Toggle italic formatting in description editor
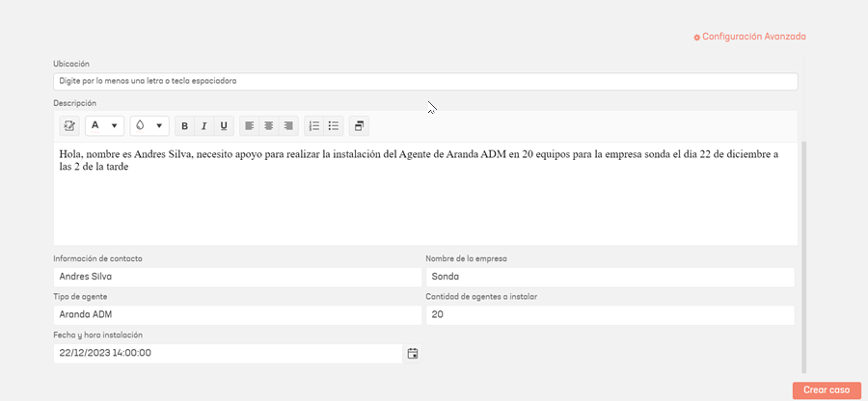 pos(204,126)
